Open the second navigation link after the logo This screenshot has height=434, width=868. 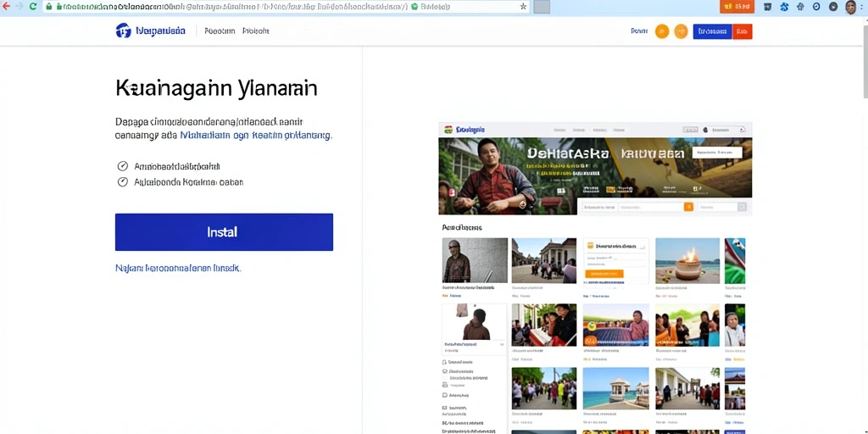click(x=256, y=31)
